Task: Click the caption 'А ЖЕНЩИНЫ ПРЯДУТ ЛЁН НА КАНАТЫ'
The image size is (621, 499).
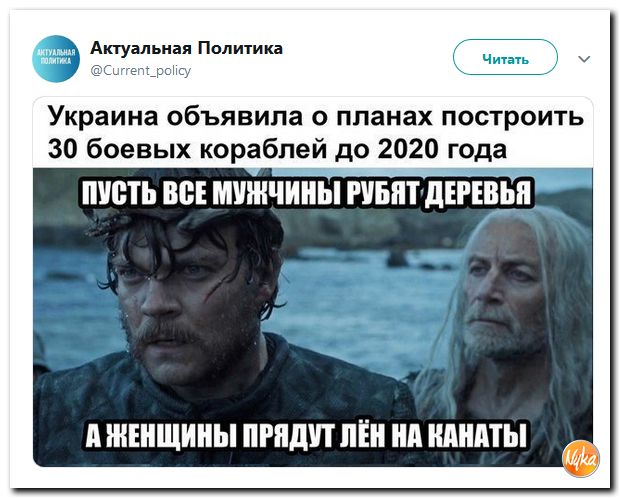Action: tap(306, 434)
